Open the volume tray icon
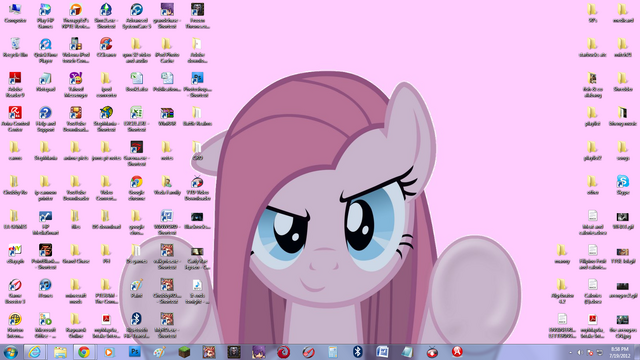Screen dimensions: 640x360 tap(580, 352)
